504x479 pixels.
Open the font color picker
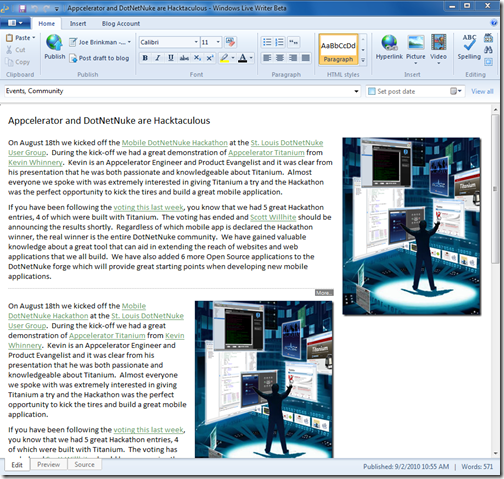coord(246,58)
